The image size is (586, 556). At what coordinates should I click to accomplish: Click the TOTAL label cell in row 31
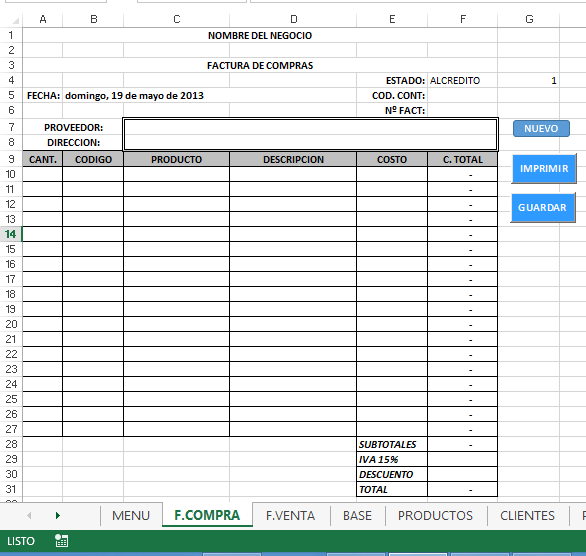(392, 489)
